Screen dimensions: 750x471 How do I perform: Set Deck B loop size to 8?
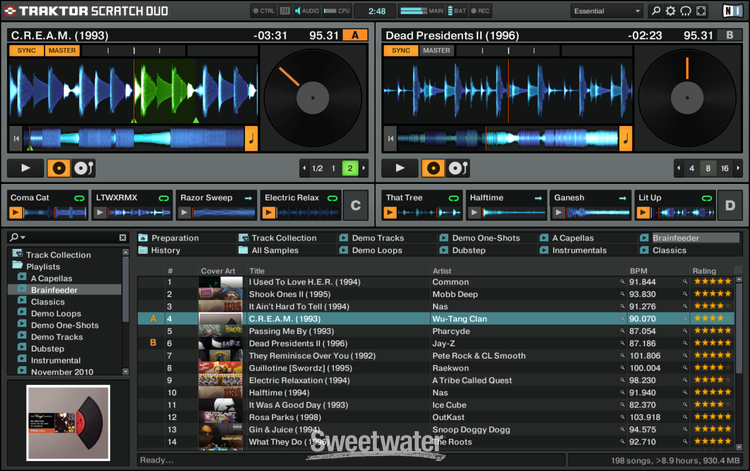coord(708,168)
